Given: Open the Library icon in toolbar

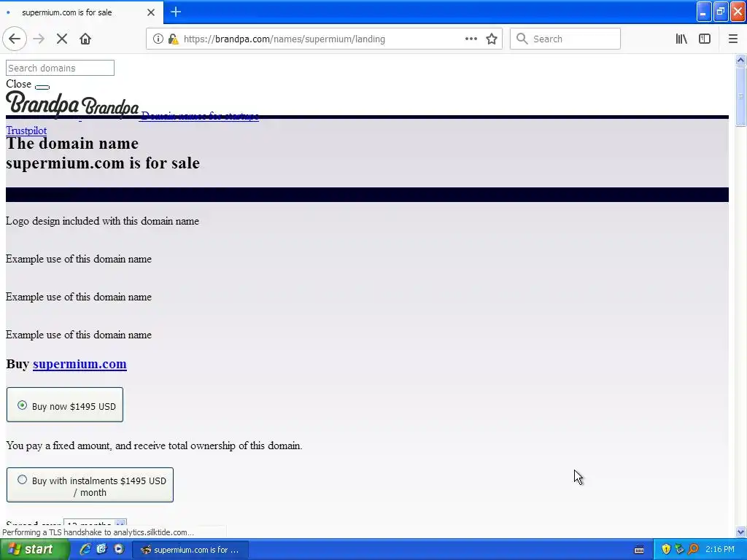Looking at the screenshot, I should click(x=681, y=39).
